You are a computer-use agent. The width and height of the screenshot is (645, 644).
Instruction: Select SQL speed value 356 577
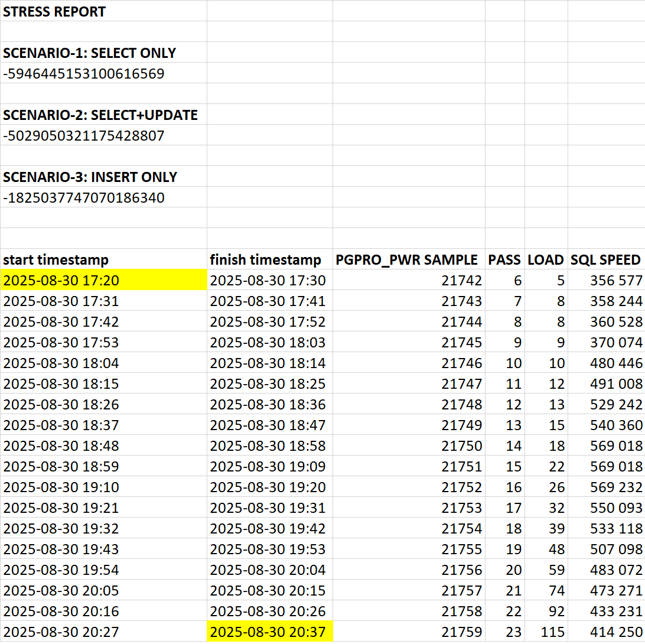click(607, 280)
